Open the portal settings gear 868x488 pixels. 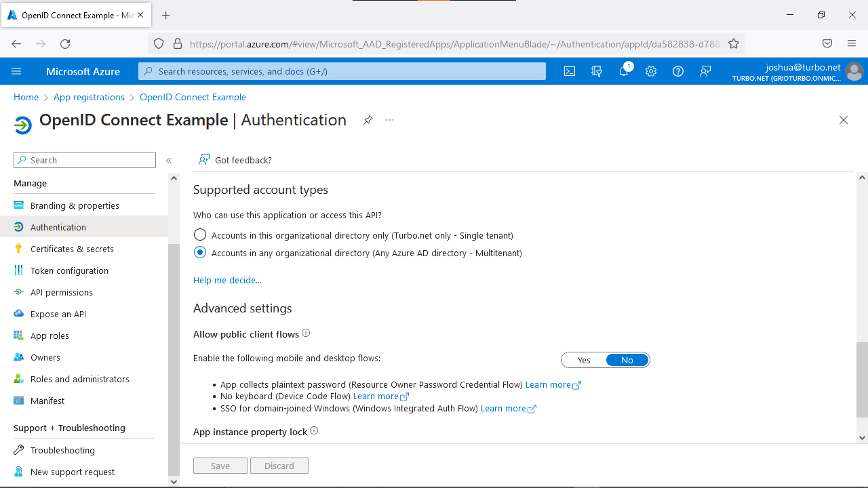[651, 70]
